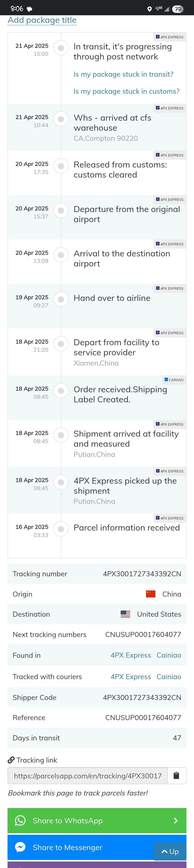Tap the location icon in status bar
Viewport: 194px width, 868px height.
pos(149,9)
